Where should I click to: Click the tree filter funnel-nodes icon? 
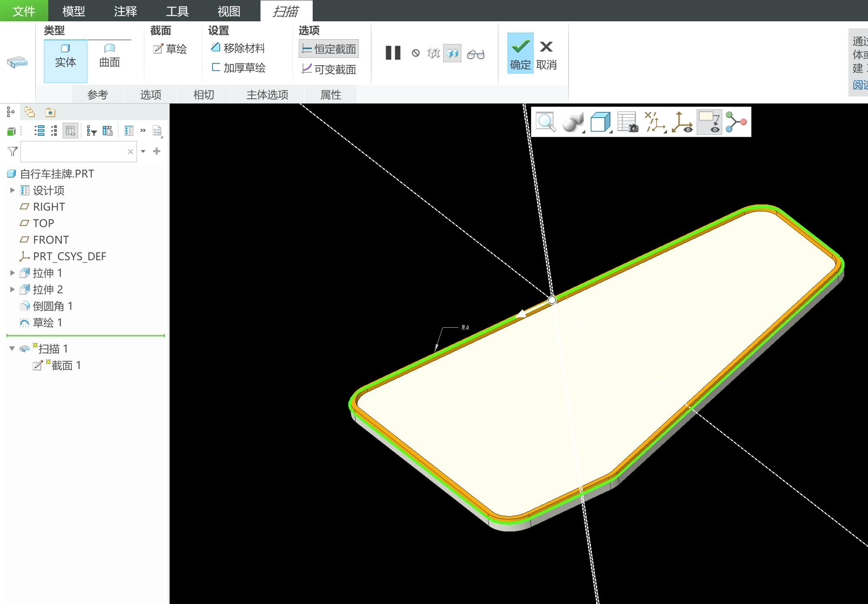click(91, 131)
